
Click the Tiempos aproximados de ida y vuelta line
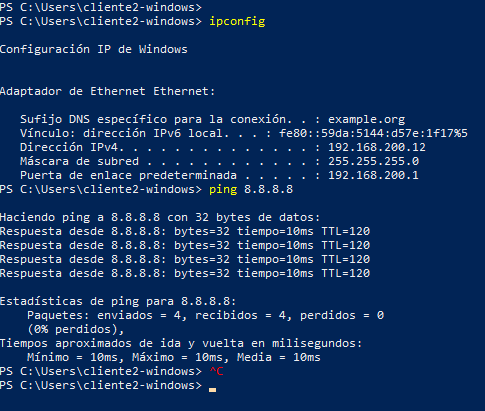tap(181, 343)
